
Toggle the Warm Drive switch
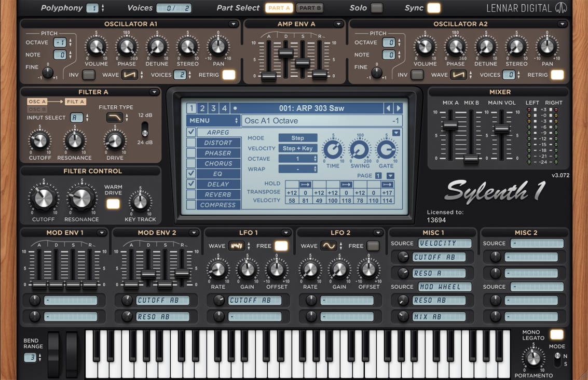pyautogui.click(x=113, y=204)
